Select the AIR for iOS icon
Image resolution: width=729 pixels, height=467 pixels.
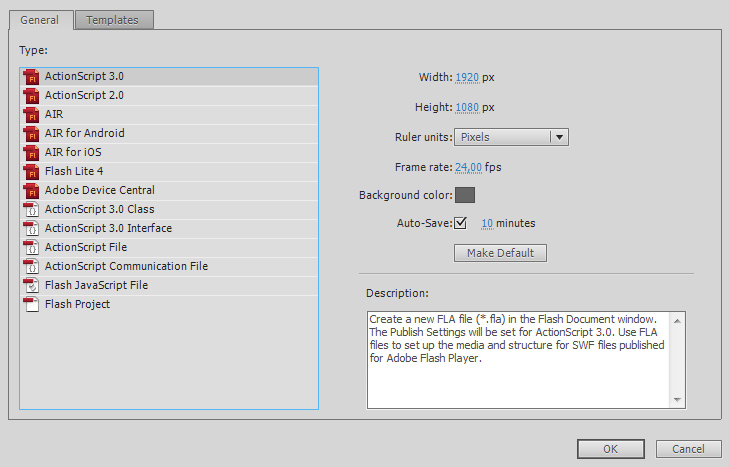click(30, 152)
